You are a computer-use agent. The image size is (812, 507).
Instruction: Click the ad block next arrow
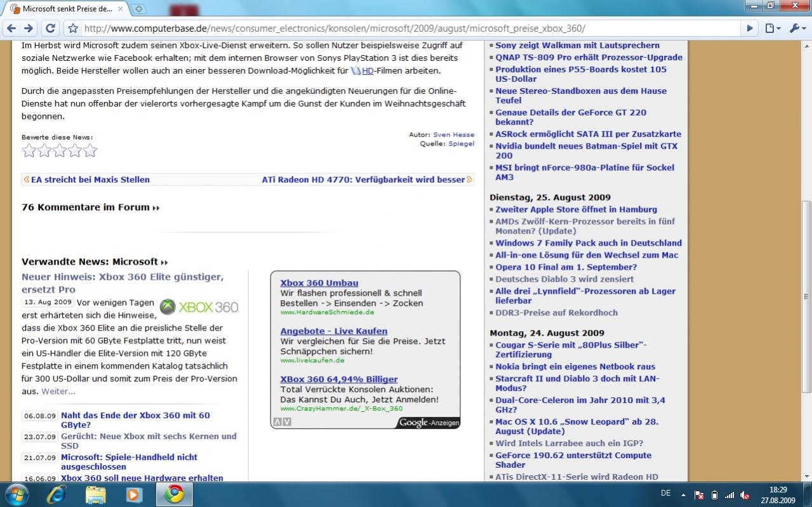pos(287,422)
